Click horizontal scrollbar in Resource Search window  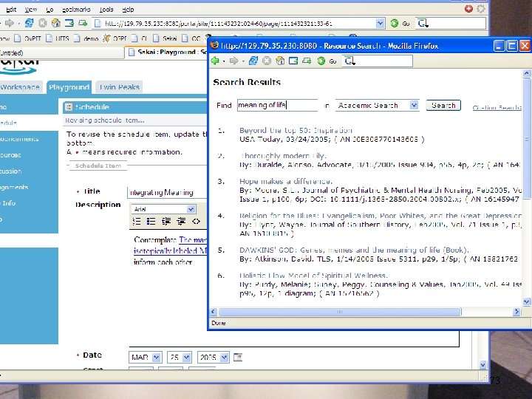tap(340, 312)
